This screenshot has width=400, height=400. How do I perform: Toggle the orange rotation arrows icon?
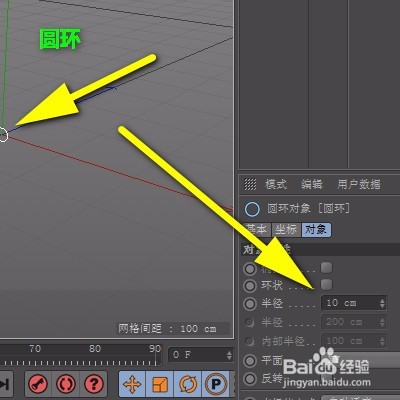click(x=188, y=384)
